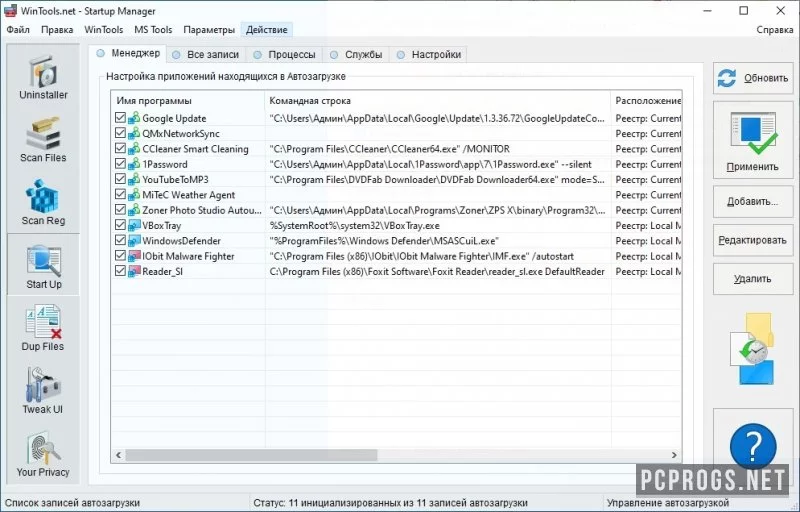Sort by the Командная строка column header
This screenshot has height=512, width=800.
(437, 100)
